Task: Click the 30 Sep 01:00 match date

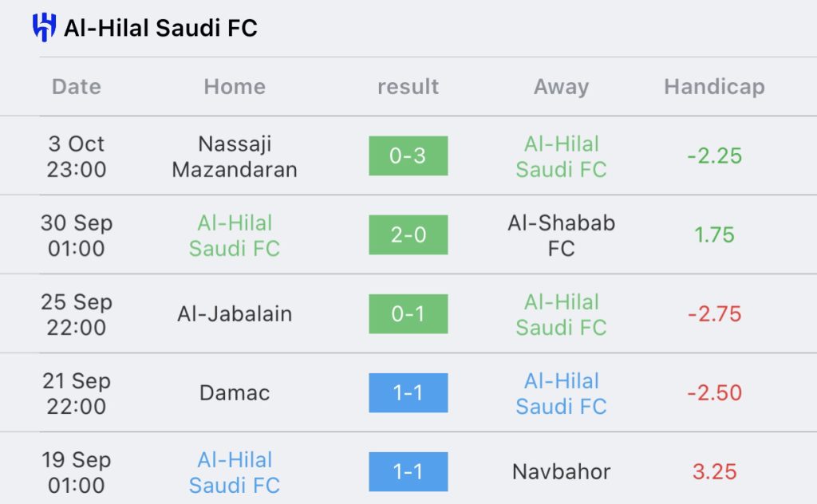Action: pos(77,235)
